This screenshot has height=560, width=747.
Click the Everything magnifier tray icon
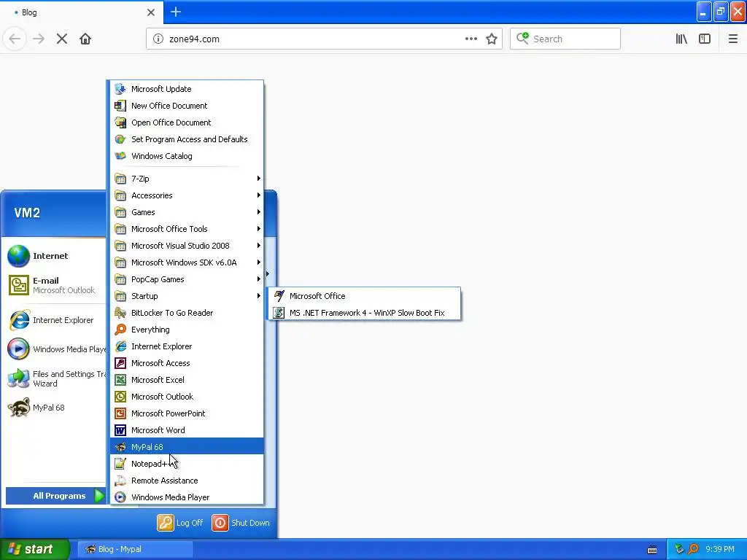694,549
